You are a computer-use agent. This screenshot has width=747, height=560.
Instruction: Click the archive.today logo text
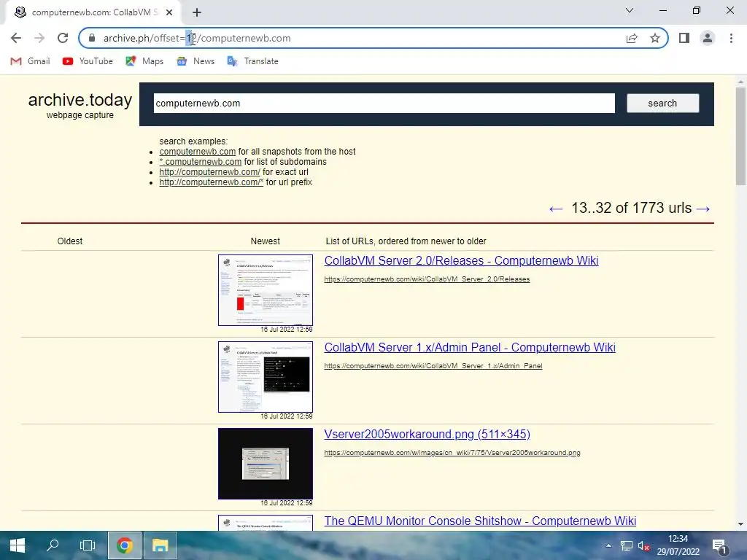tap(80, 100)
